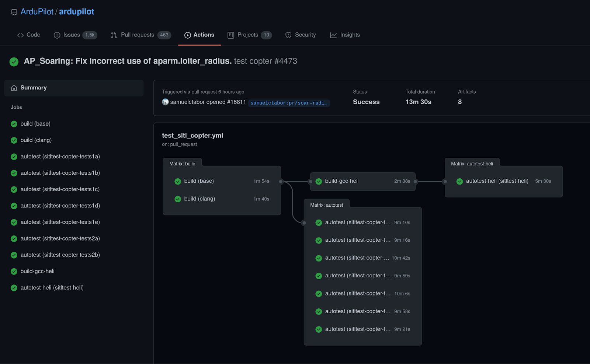
Task: Click check icon on graph 10m 6s autotest
Action: click(x=319, y=294)
